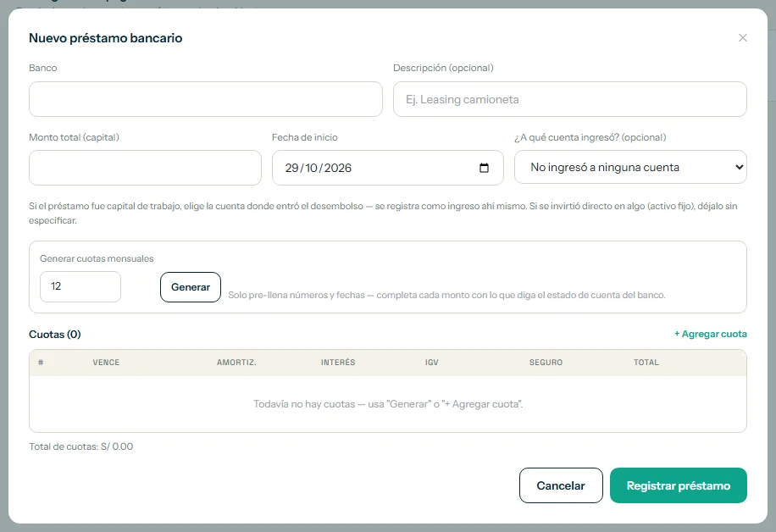This screenshot has height=532, width=776.
Task: Click the 'Banco' field label
Action: [x=43, y=68]
